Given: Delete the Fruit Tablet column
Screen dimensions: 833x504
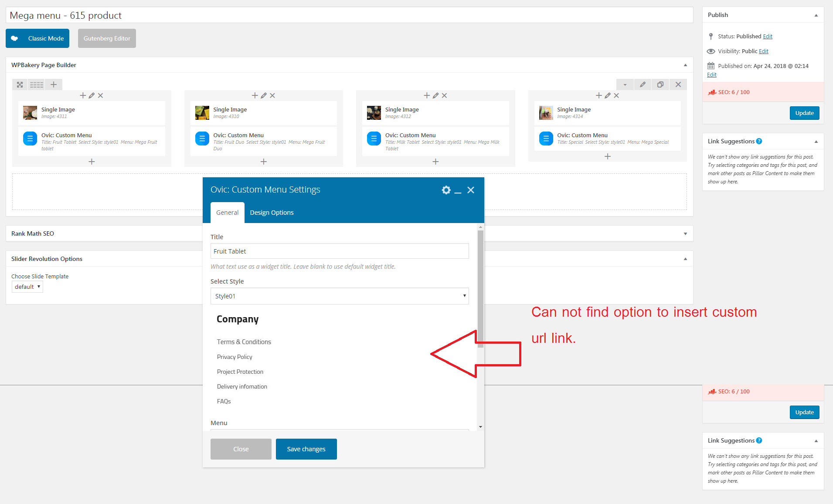Looking at the screenshot, I should pos(100,95).
